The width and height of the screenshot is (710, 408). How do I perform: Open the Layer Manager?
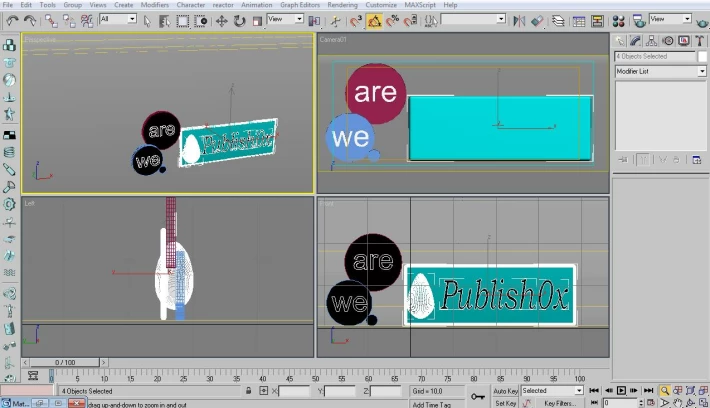click(x=558, y=21)
